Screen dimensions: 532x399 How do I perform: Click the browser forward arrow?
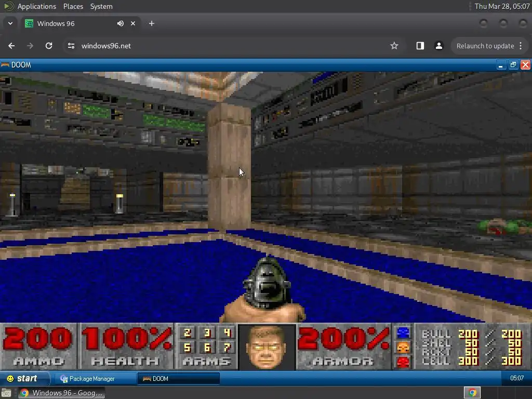point(30,46)
